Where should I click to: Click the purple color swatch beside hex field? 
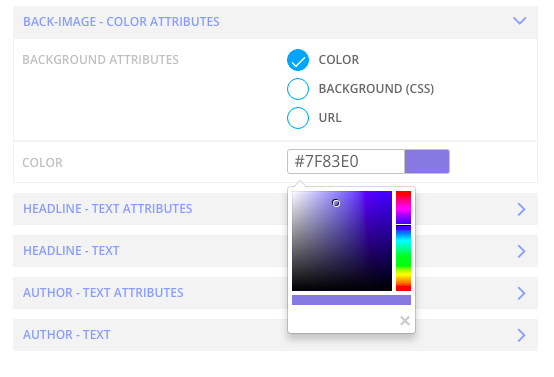(x=427, y=161)
